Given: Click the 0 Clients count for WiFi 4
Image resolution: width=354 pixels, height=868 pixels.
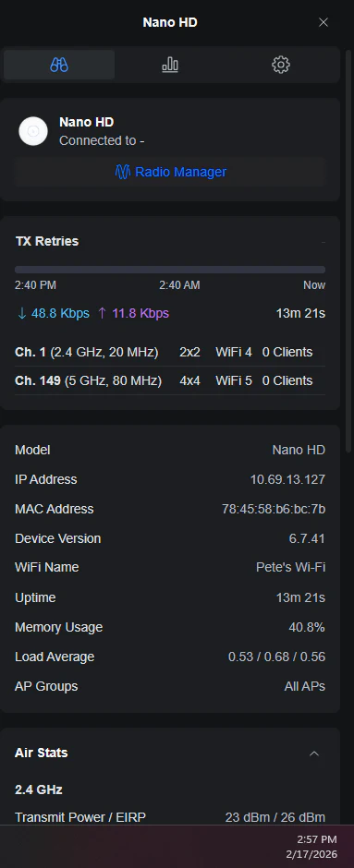Looking at the screenshot, I should pyautogui.click(x=287, y=352).
